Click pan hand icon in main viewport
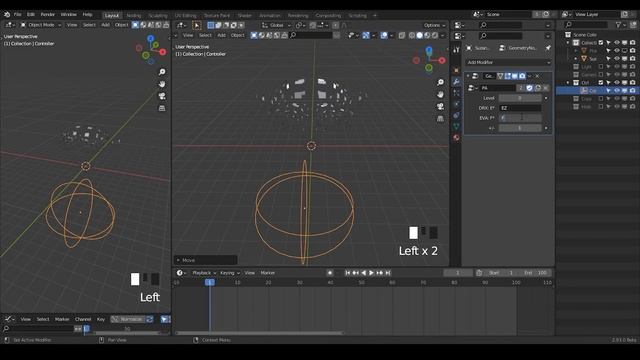 pyautogui.click(x=440, y=94)
